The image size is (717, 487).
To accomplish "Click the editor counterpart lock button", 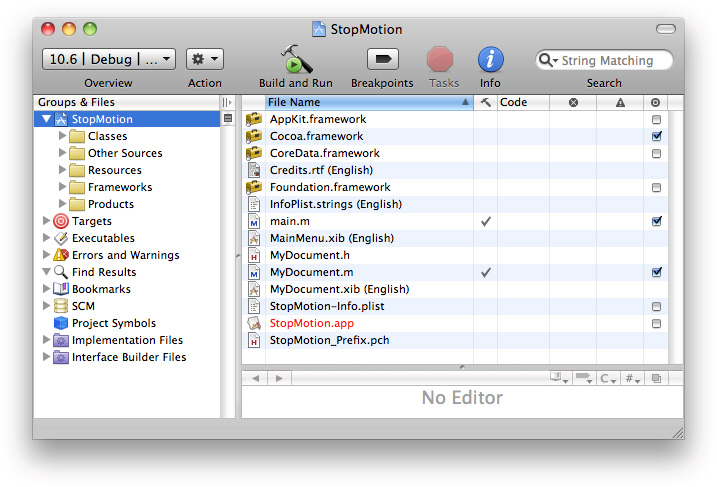I will (656, 378).
